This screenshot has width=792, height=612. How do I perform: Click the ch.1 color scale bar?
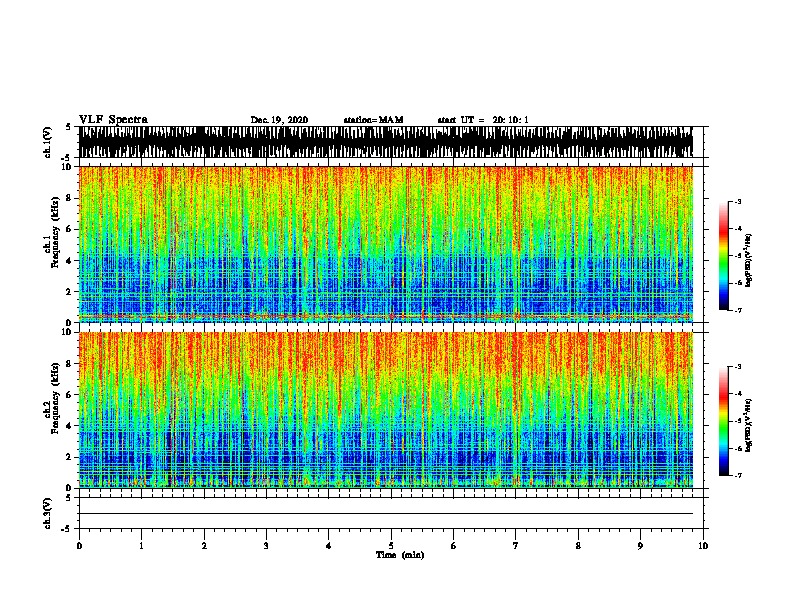click(x=724, y=256)
